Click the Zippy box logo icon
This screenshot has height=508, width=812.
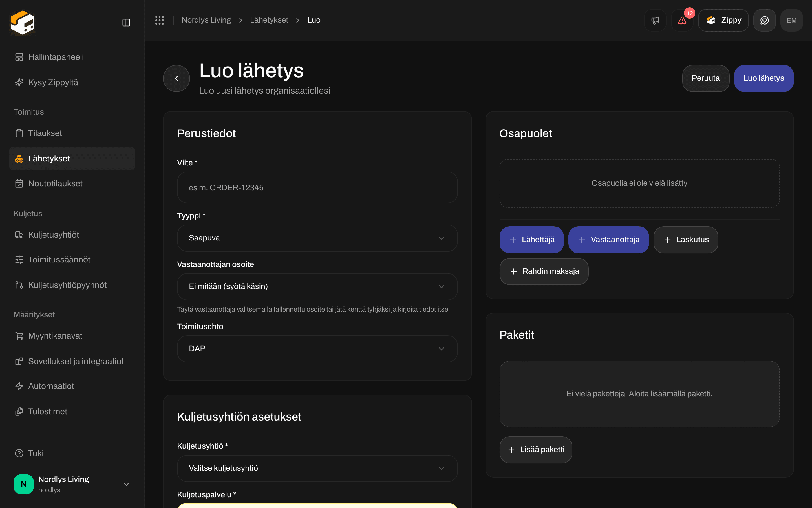pos(23,23)
